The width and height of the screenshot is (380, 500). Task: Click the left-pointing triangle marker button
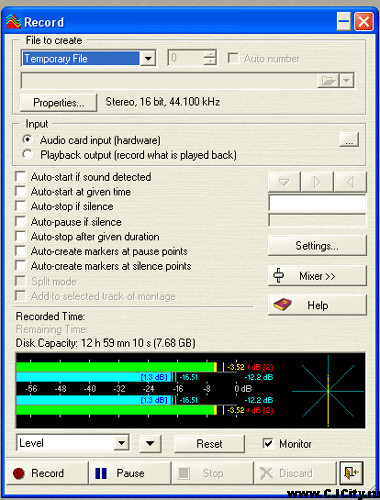coord(350,182)
